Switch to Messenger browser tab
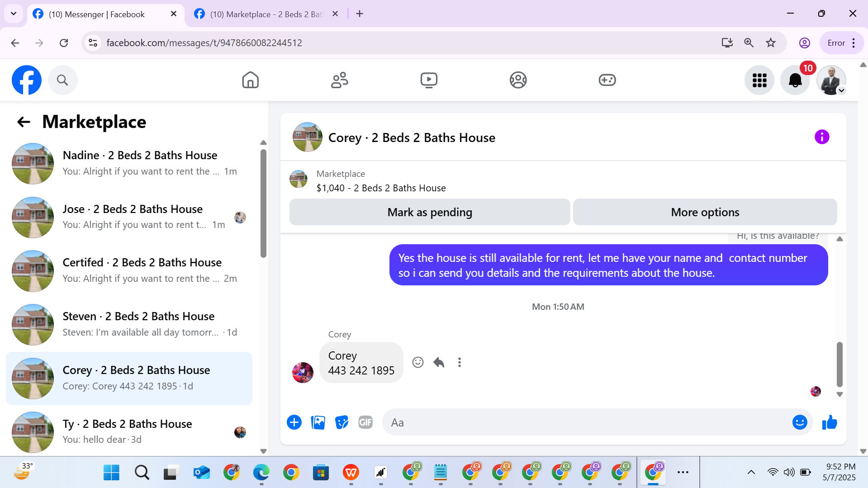868x488 pixels. click(97, 14)
